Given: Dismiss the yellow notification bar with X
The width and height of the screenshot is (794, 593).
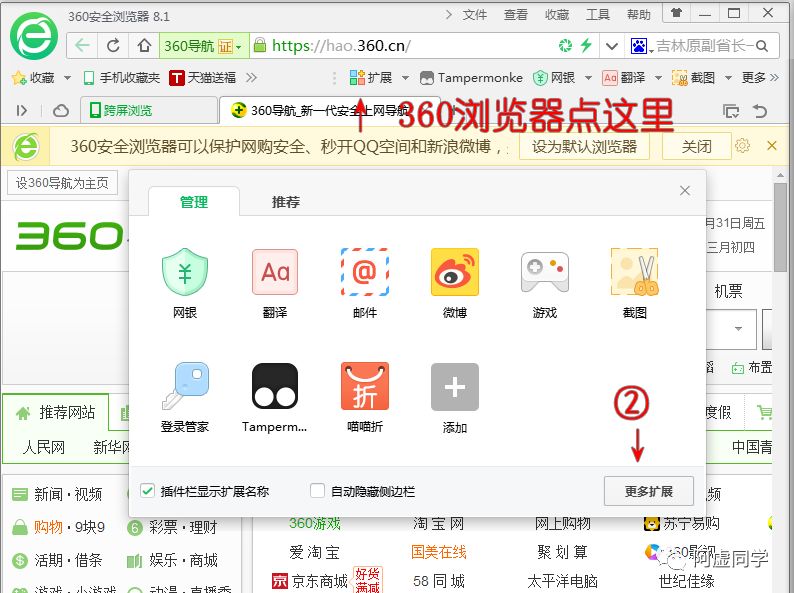Looking at the screenshot, I should (772, 146).
